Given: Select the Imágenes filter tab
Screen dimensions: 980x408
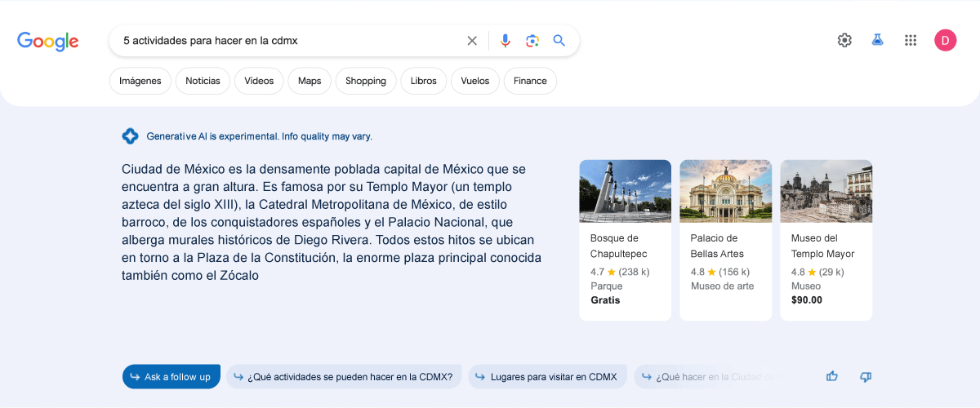Looking at the screenshot, I should tap(140, 81).
